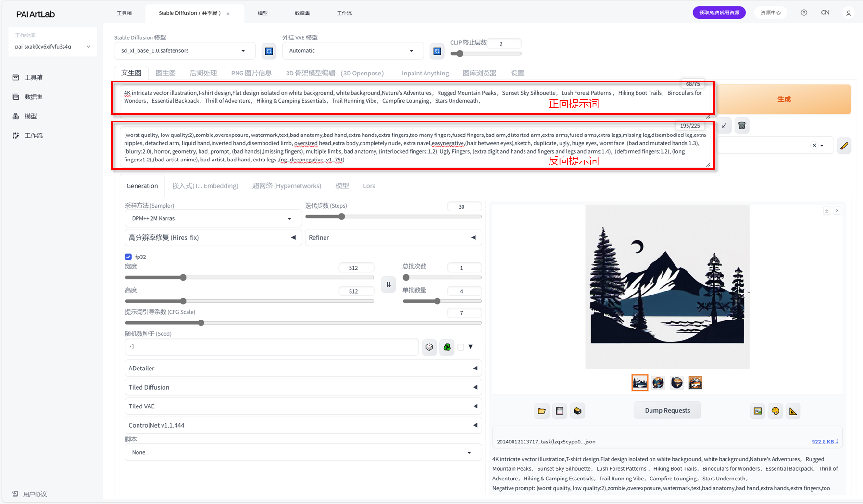This screenshot has width=863, height=504.
Task: Switch to the 图生图 tab
Action: [x=166, y=73]
